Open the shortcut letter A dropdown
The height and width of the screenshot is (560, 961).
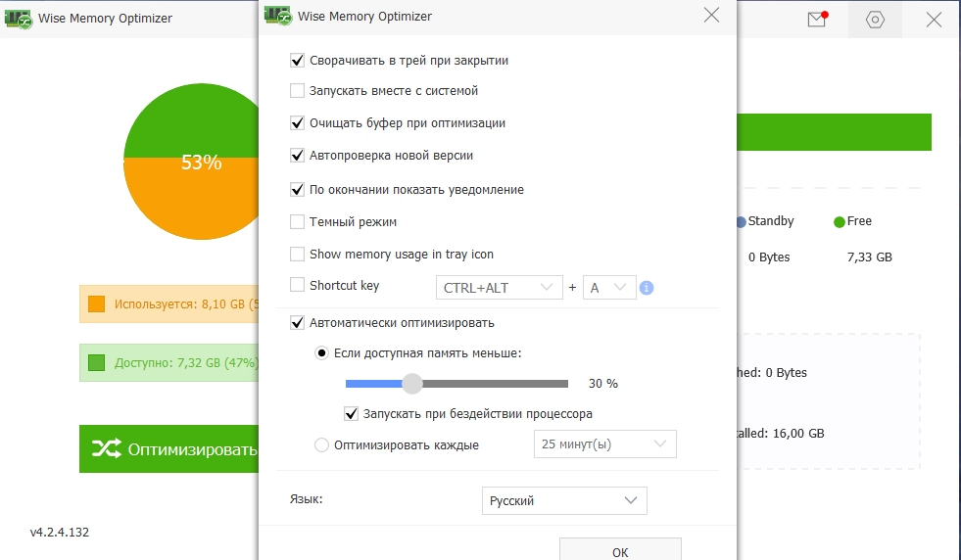tap(609, 288)
